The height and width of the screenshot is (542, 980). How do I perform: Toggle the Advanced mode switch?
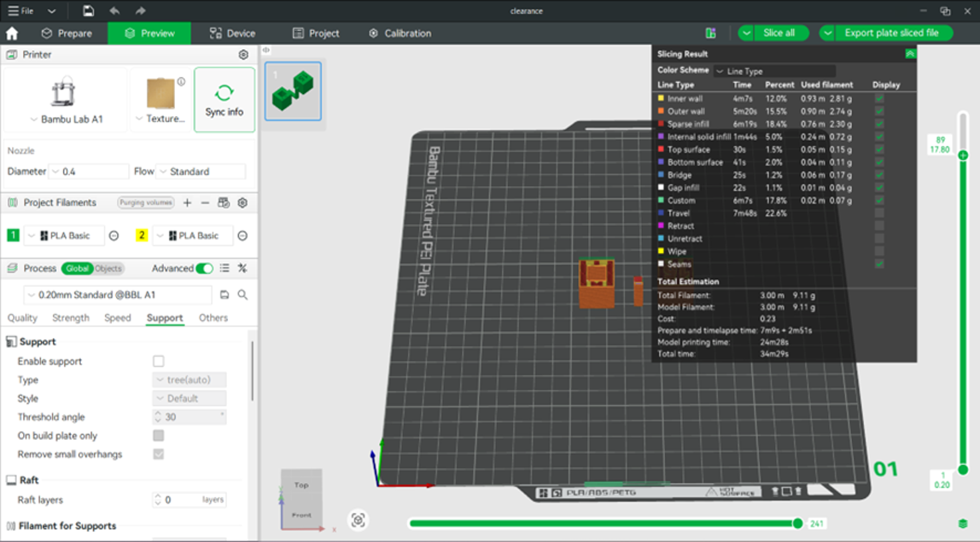pos(204,268)
